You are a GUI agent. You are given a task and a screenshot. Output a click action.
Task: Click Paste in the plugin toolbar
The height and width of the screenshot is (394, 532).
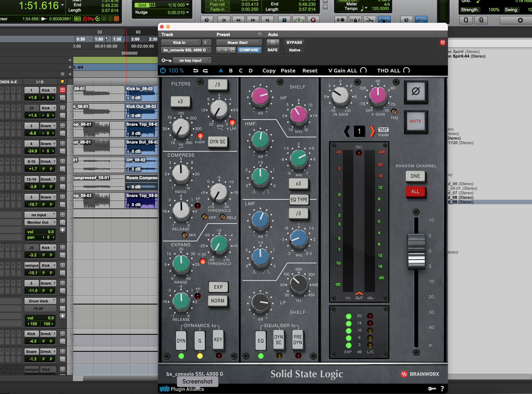288,71
